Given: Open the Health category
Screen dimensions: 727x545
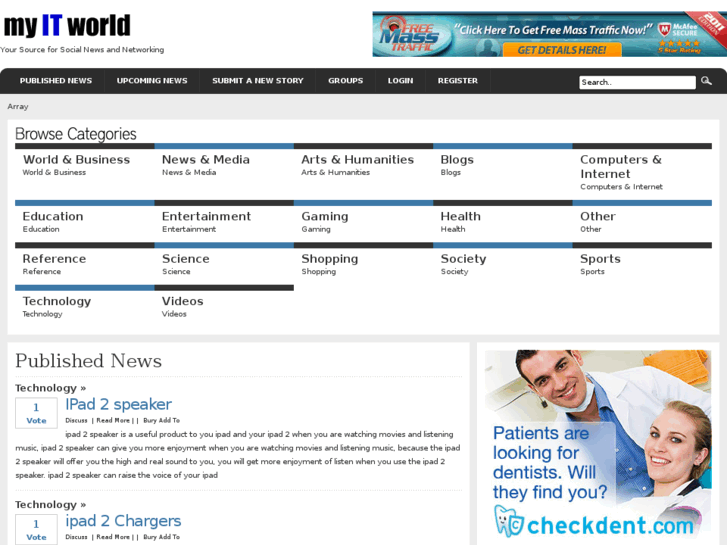Looking at the screenshot, I should [x=460, y=217].
